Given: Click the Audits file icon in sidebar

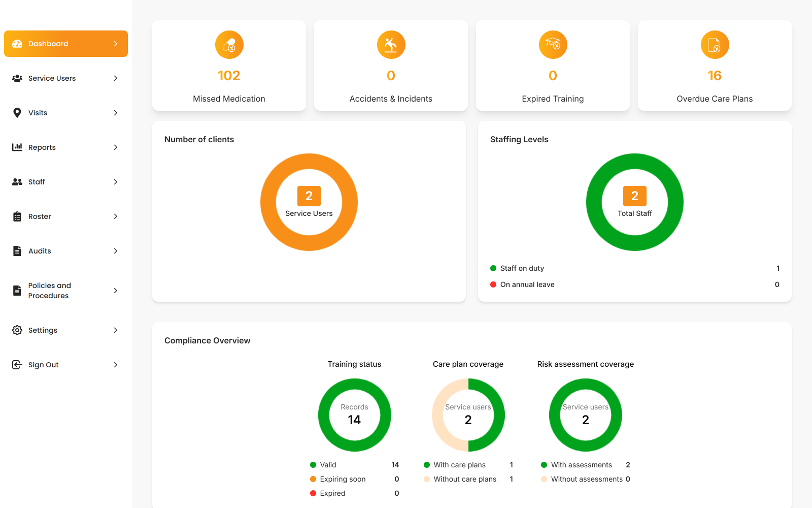Looking at the screenshot, I should point(17,250).
